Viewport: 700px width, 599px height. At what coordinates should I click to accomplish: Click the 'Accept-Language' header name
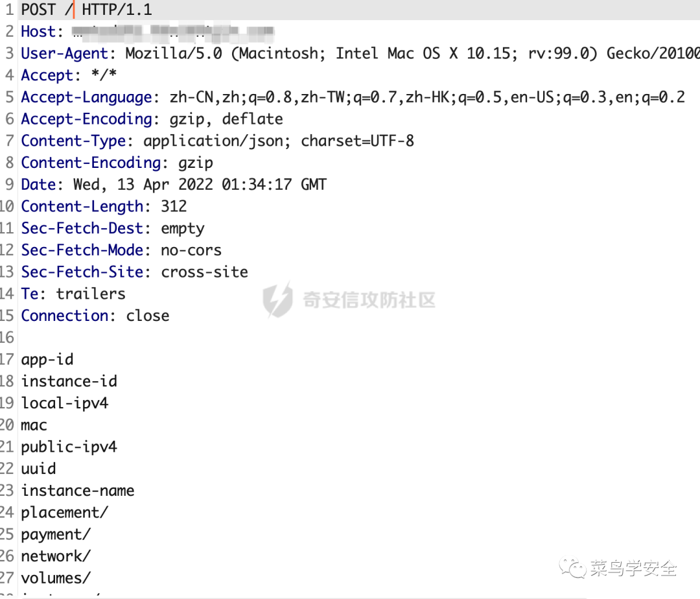[87, 97]
